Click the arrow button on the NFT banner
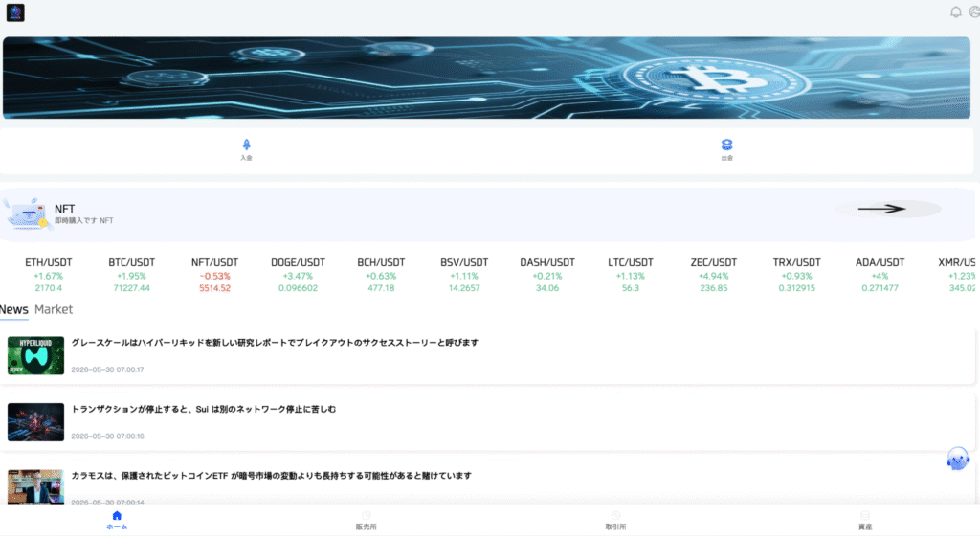The width and height of the screenshot is (980, 537). point(887,209)
